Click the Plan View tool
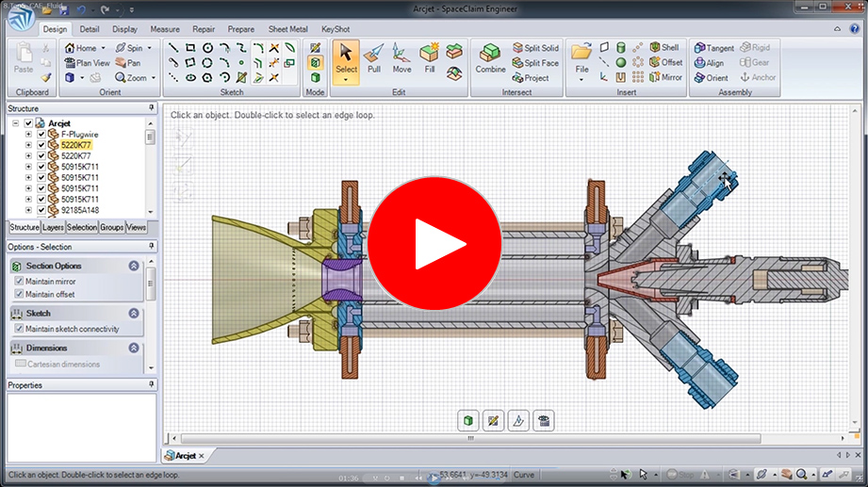This screenshot has width=868, height=487. (x=87, y=63)
